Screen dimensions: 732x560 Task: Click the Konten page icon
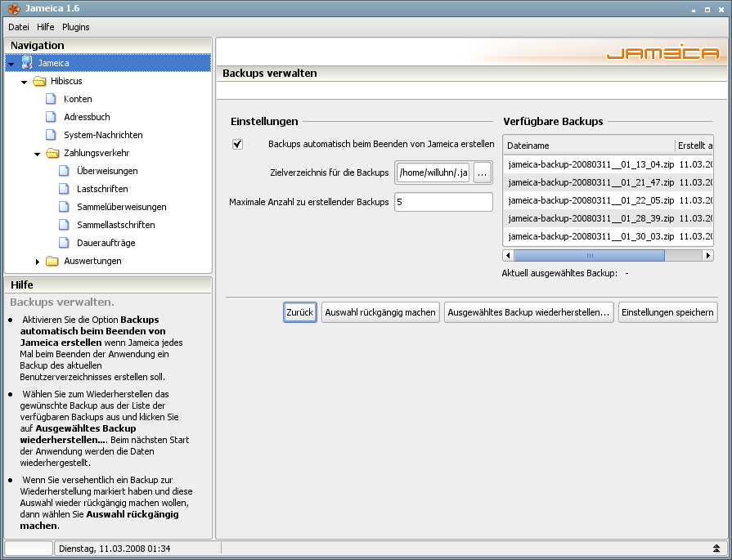(x=51, y=99)
